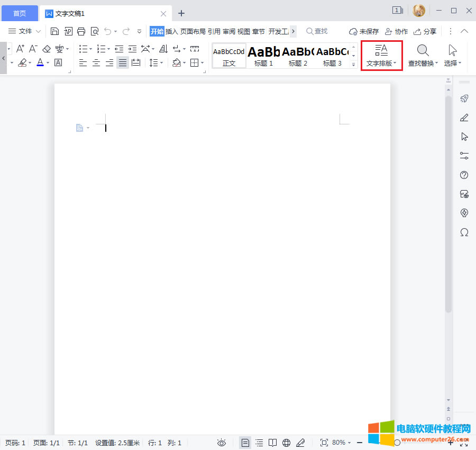Apply the 标题 1 heading style
This screenshot has height=450, width=476.
[263, 56]
